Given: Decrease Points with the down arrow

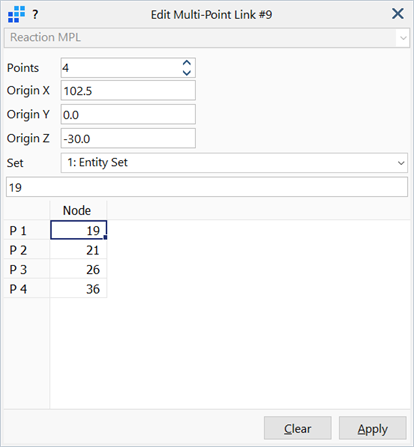Looking at the screenshot, I should [x=187, y=73].
